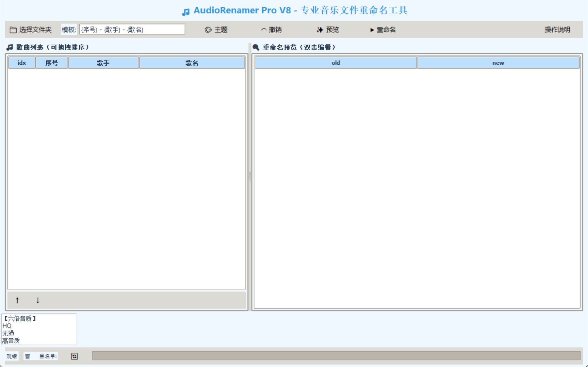
Task: Click the trash icon in the status bar
Action: (28, 356)
